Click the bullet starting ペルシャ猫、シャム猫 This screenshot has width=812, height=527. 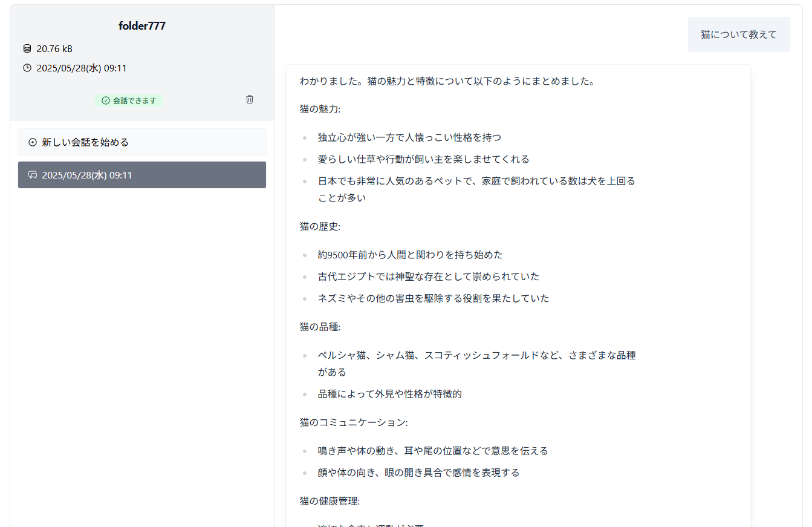(476, 363)
